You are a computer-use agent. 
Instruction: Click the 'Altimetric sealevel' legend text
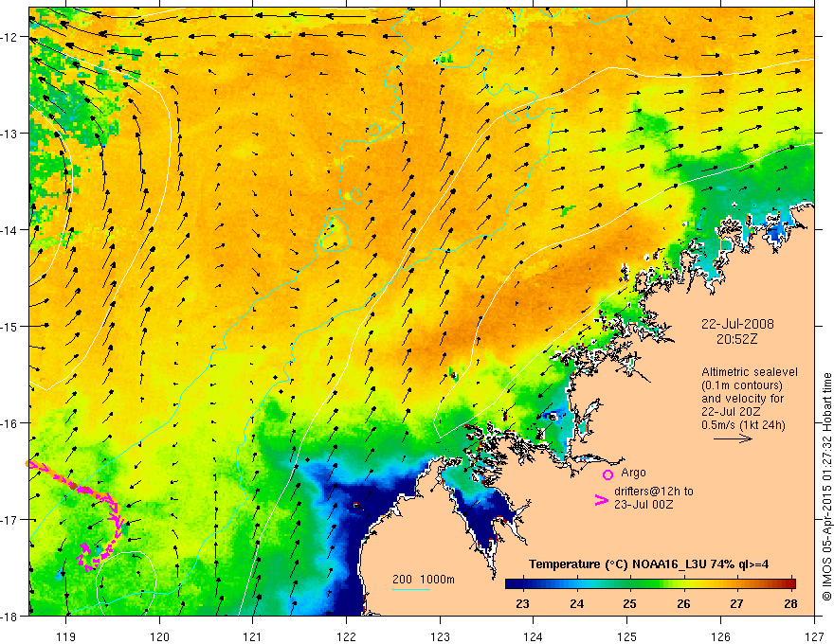[x=750, y=372]
